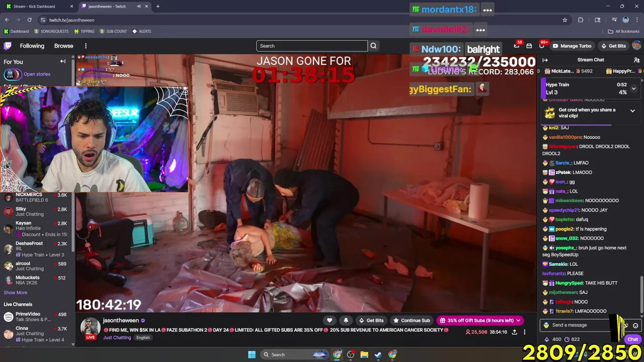Open the Twitch user avatar menu

pyautogui.click(x=636, y=46)
